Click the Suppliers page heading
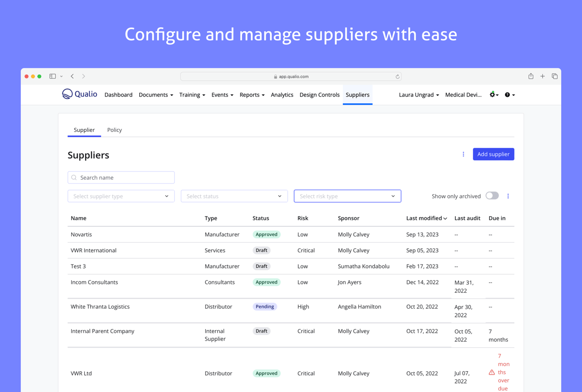The image size is (582, 392). (x=88, y=156)
